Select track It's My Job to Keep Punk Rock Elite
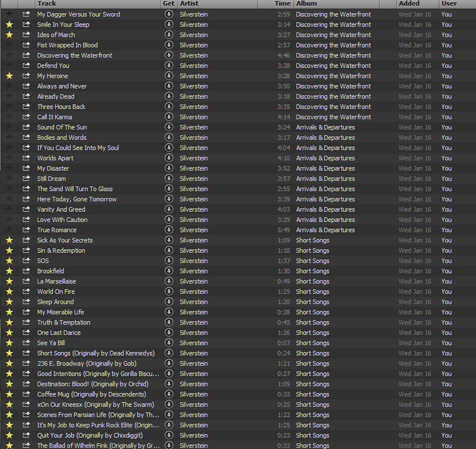 pyautogui.click(x=98, y=425)
